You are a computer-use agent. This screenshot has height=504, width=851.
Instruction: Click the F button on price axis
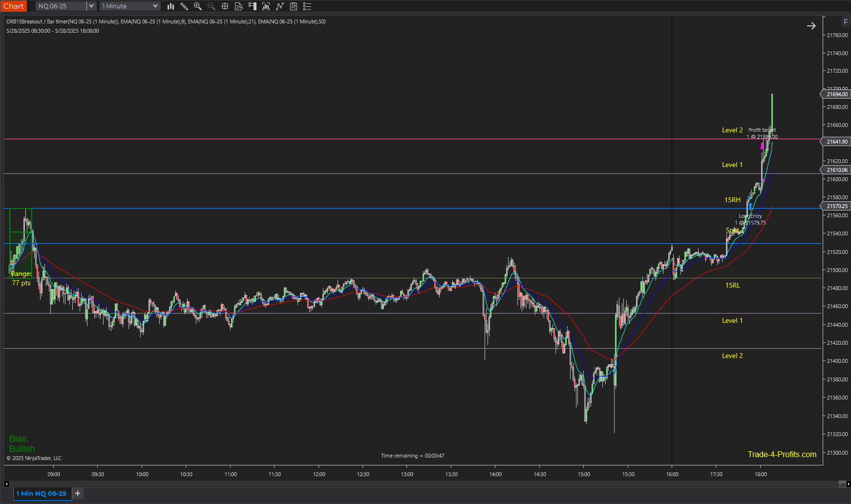tap(846, 22)
